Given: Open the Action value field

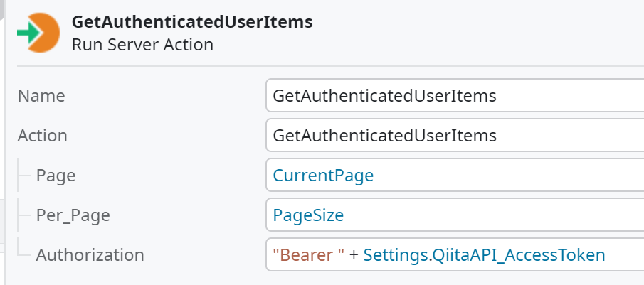Looking at the screenshot, I should [455, 135].
